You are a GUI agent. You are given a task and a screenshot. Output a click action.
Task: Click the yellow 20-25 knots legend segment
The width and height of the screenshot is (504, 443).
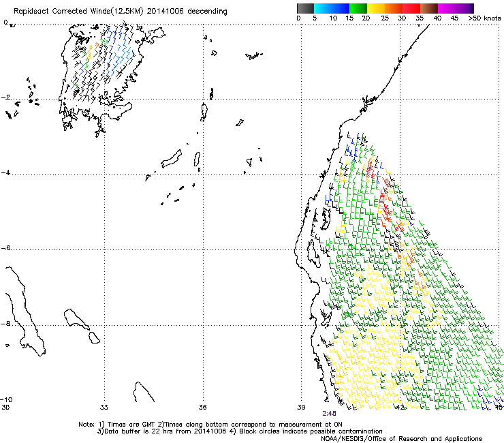click(376, 8)
